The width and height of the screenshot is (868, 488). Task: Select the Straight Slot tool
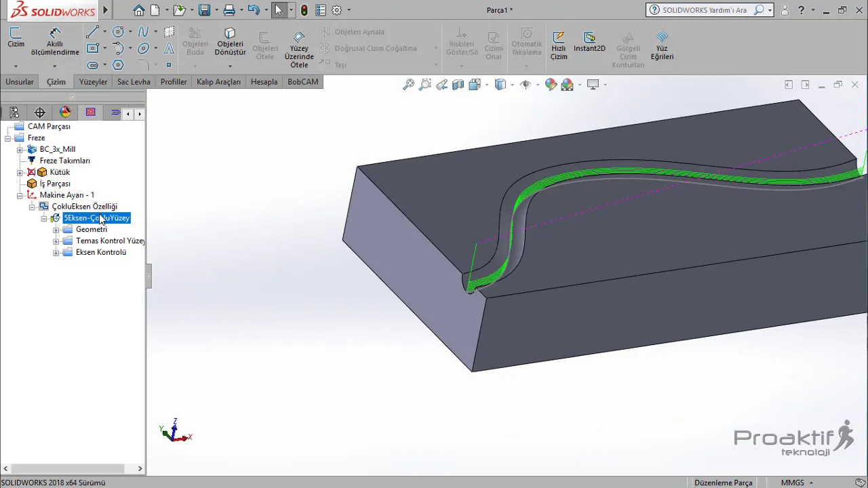pyautogui.click(x=92, y=65)
